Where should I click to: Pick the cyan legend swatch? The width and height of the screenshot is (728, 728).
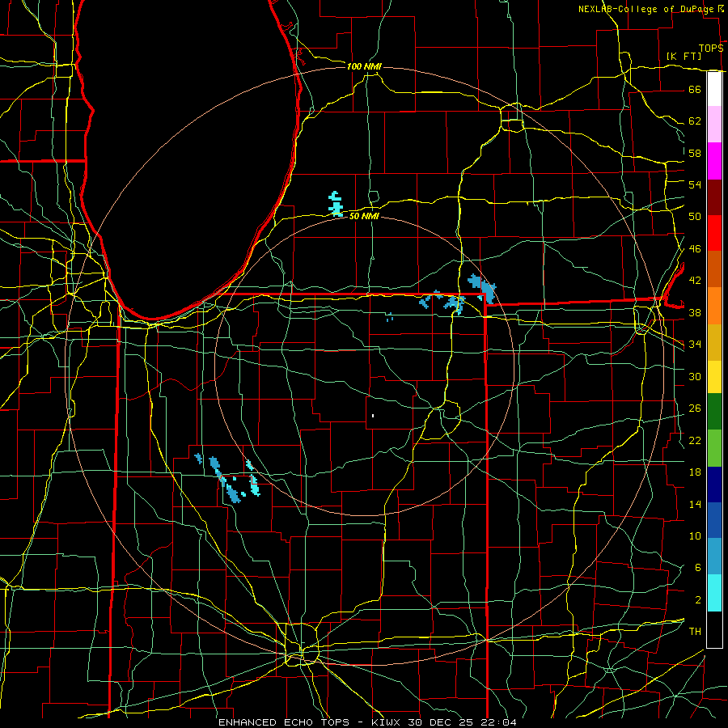point(714,593)
